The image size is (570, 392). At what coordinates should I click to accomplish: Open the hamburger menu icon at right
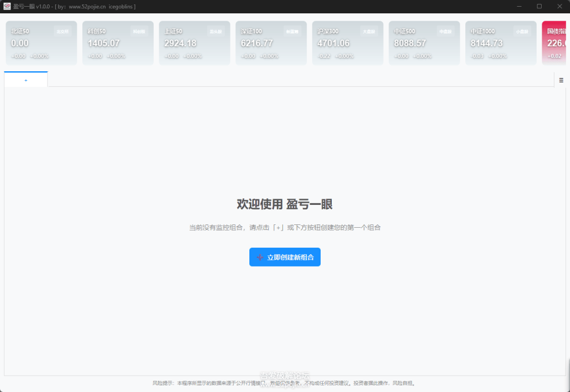(x=561, y=80)
